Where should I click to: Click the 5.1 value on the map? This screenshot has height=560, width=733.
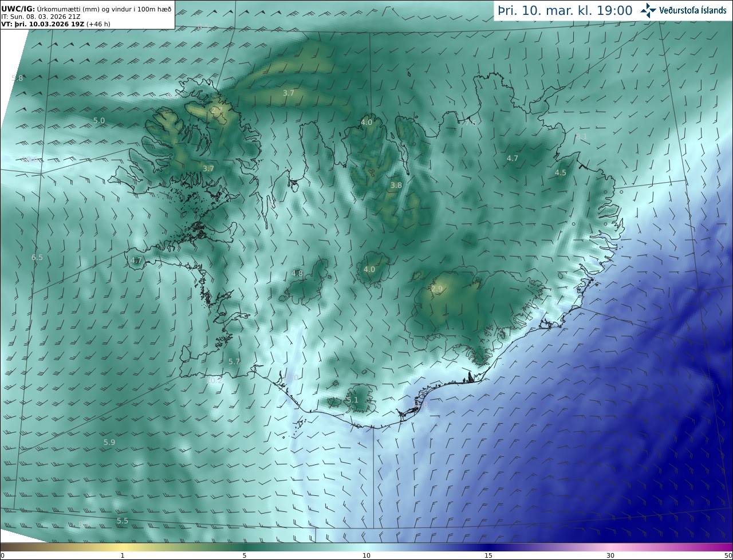pyautogui.click(x=352, y=400)
